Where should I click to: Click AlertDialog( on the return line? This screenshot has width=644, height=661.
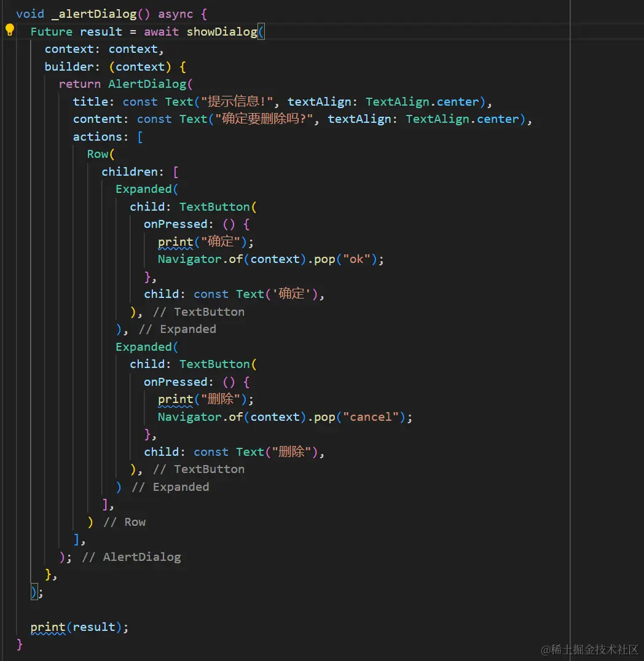pos(151,84)
